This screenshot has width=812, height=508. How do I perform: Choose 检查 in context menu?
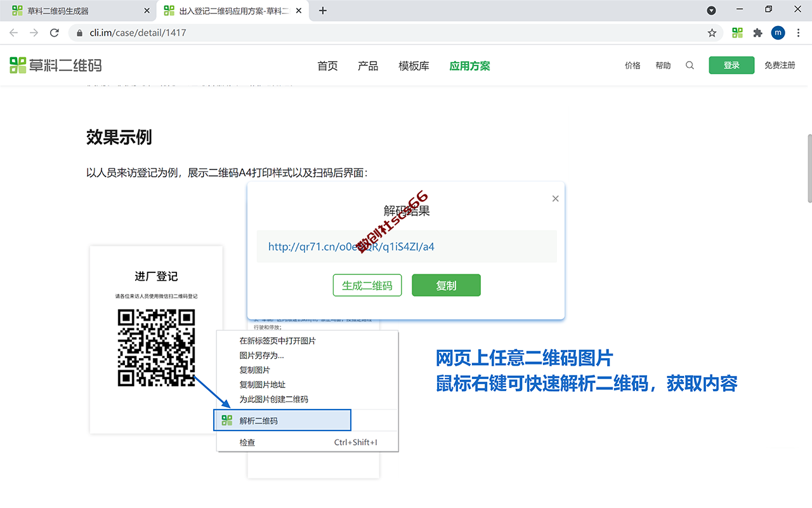click(x=307, y=443)
